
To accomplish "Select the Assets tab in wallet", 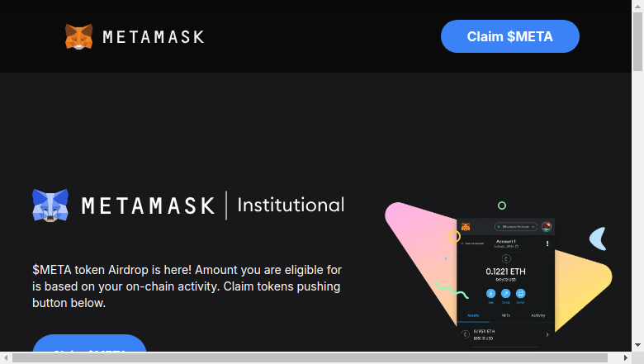I will coord(473,315).
